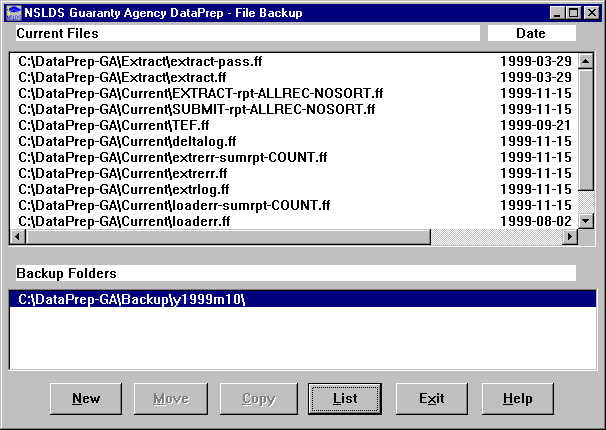Image resolution: width=606 pixels, height=430 pixels.
Task: Click the scroll-right arrow of file list
Action: coord(570,236)
